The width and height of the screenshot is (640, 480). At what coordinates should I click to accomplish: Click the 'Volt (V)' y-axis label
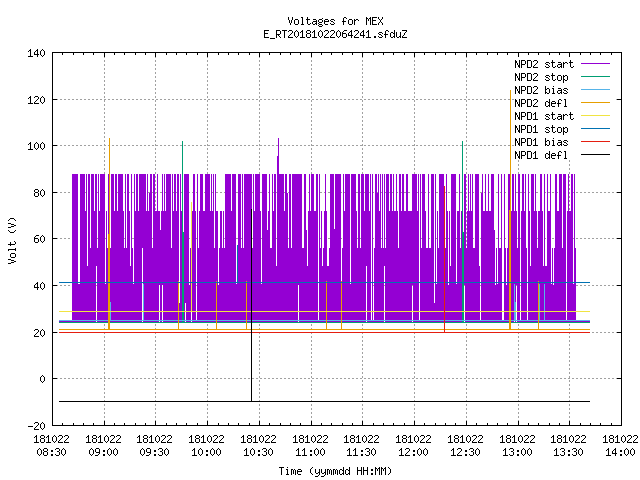(12, 240)
